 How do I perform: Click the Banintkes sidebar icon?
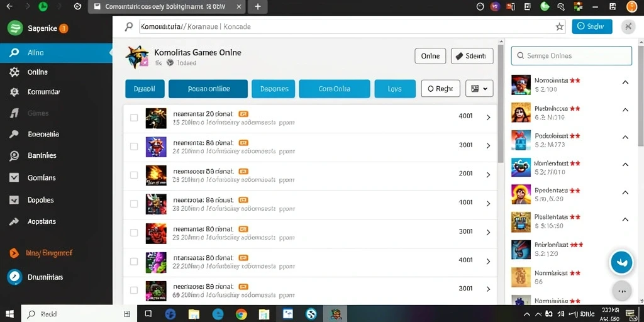point(14,156)
